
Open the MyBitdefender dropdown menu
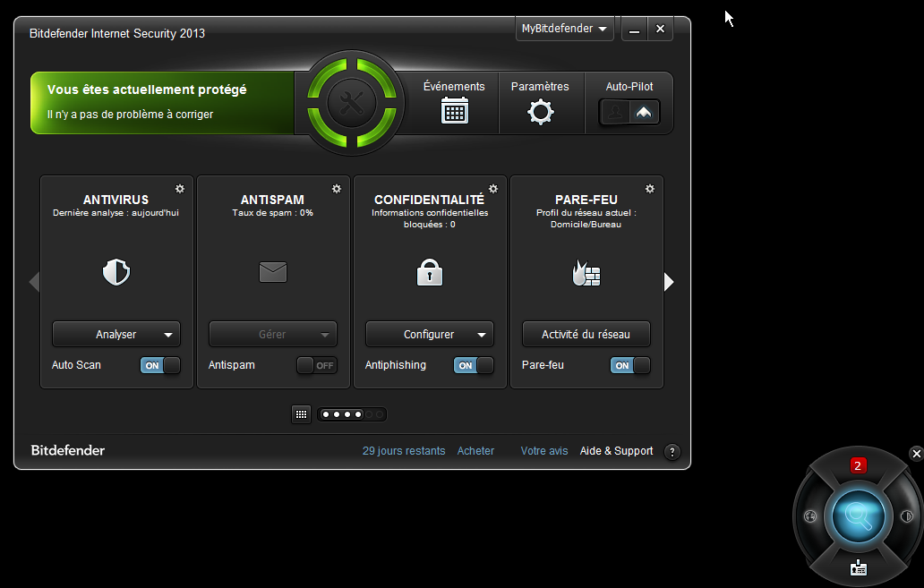pyautogui.click(x=565, y=29)
